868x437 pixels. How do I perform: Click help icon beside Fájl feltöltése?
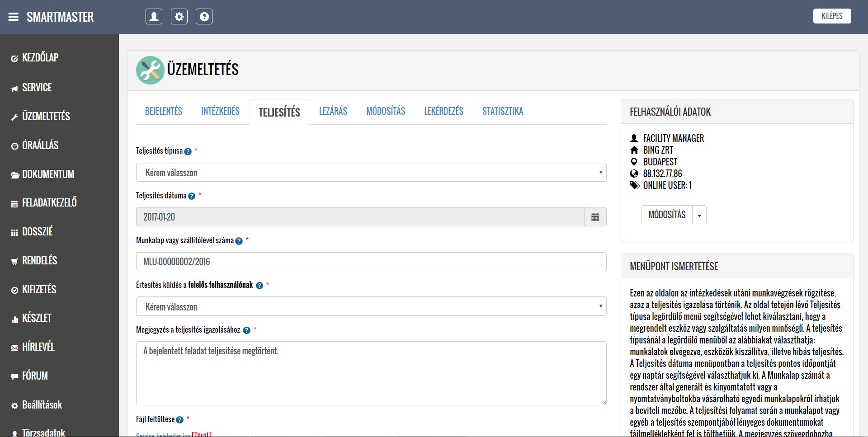click(180, 420)
